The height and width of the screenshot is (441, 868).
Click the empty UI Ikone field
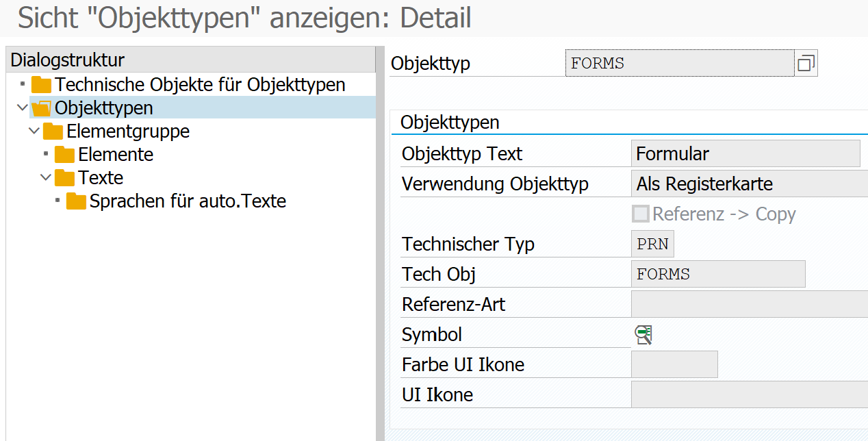(749, 394)
